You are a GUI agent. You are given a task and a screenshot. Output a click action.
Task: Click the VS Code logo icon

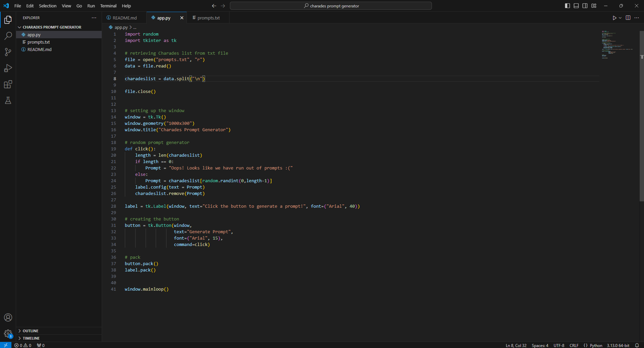[6, 6]
